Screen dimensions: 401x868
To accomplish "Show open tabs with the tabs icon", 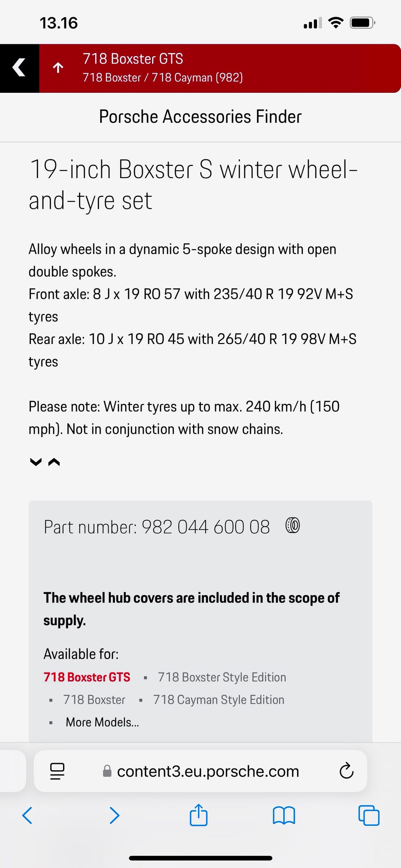I will pos(369,815).
